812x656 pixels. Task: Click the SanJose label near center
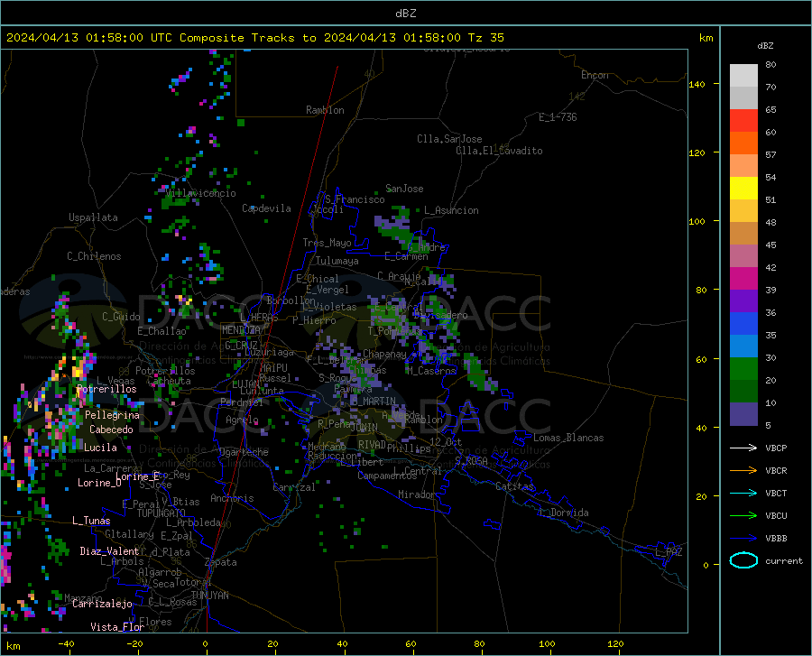pyautogui.click(x=404, y=189)
